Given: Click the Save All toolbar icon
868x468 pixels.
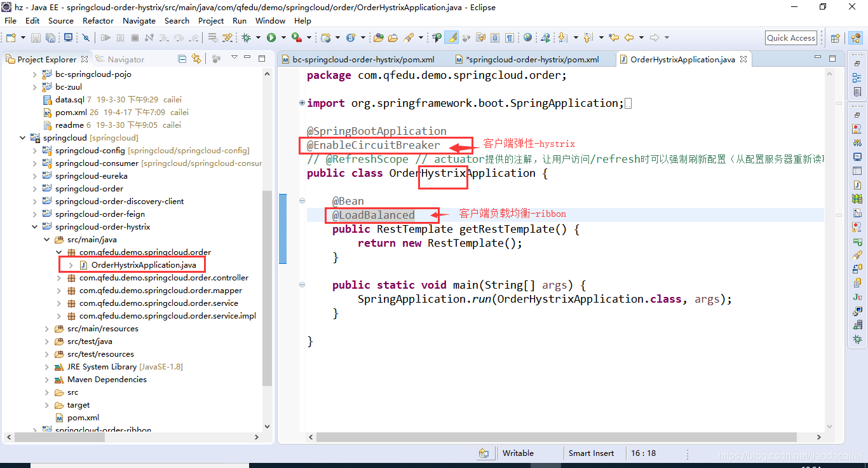Looking at the screenshot, I should click(x=51, y=38).
